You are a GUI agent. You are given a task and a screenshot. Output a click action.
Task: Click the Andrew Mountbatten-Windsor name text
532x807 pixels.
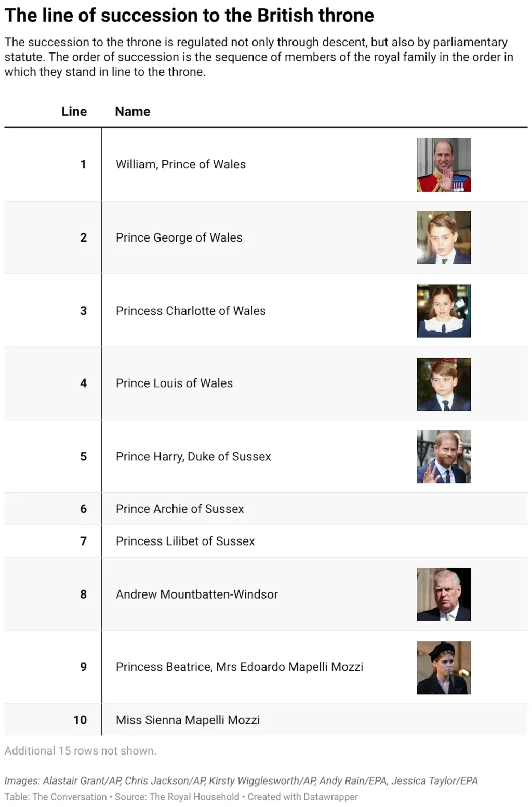point(196,594)
